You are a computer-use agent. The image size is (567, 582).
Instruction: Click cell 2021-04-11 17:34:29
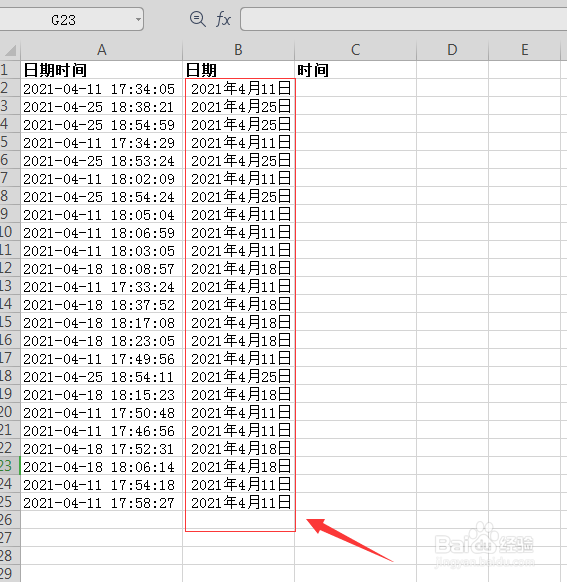pyautogui.click(x=102, y=142)
